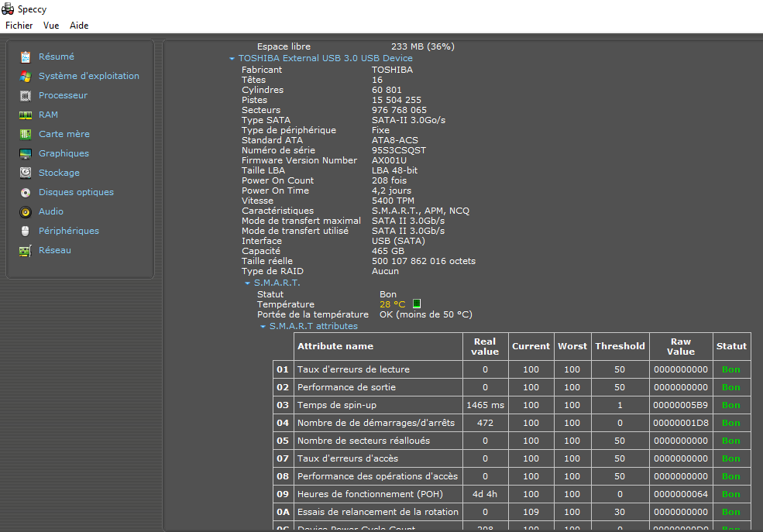Click the Raw Value column header

pyautogui.click(x=681, y=346)
